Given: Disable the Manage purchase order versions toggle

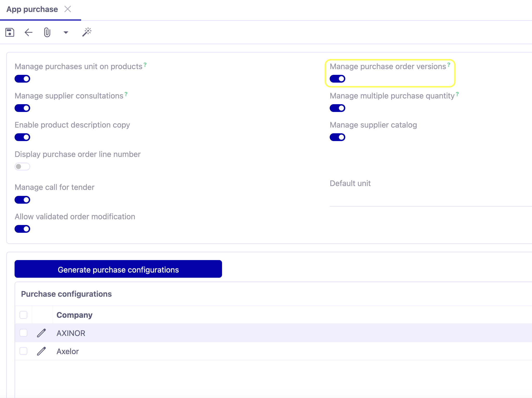Looking at the screenshot, I should tap(337, 79).
